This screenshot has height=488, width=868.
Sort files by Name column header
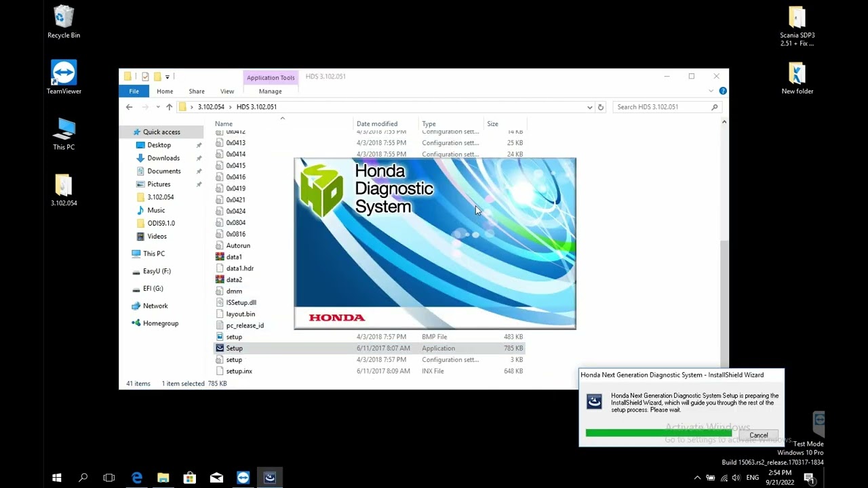point(283,124)
